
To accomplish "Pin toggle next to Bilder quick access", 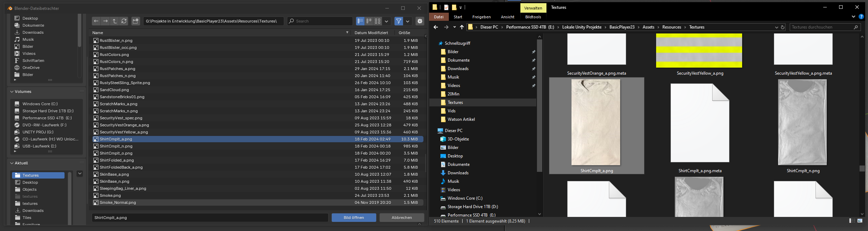I will tap(533, 52).
